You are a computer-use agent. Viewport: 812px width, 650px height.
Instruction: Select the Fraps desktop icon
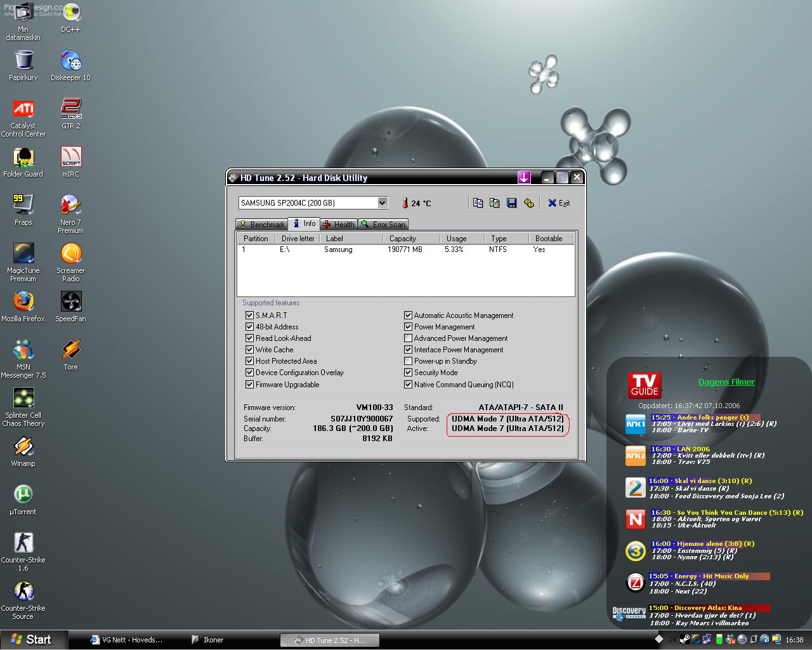23,211
